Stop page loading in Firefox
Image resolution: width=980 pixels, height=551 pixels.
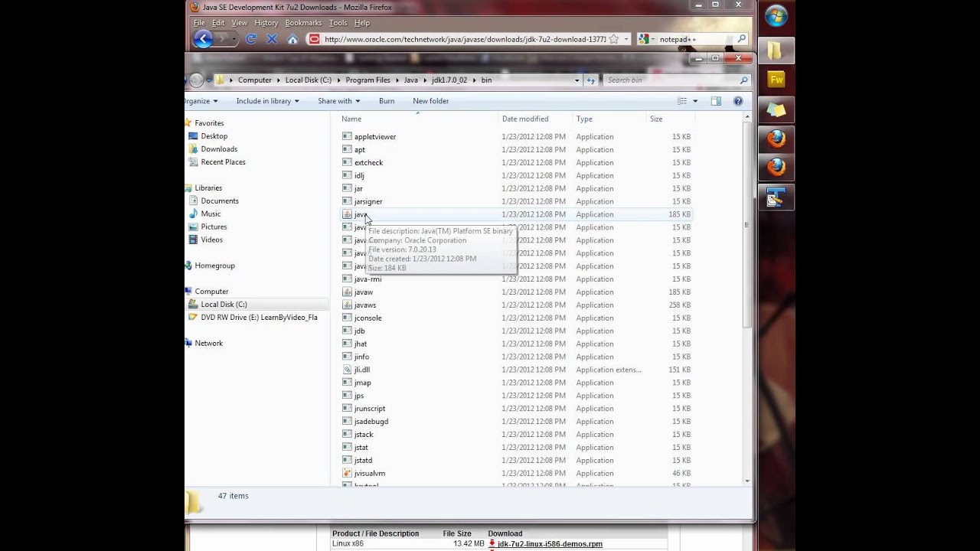click(272, 39)
